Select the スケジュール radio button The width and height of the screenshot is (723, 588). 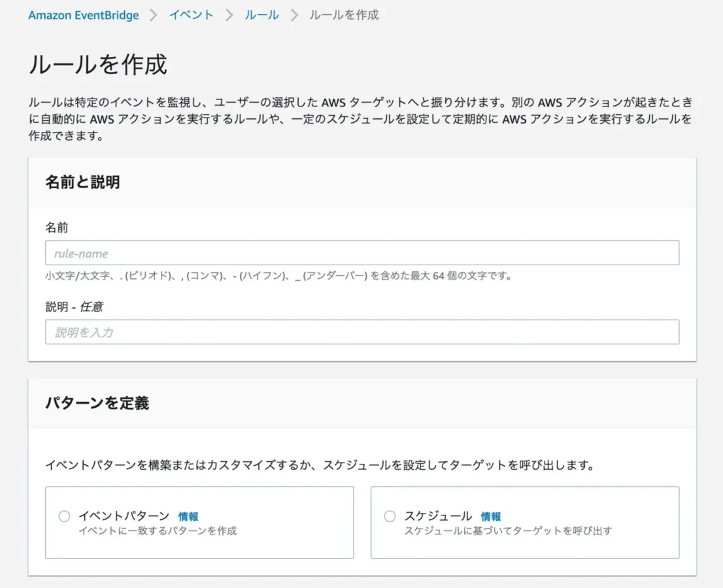[x=390, y=516]
